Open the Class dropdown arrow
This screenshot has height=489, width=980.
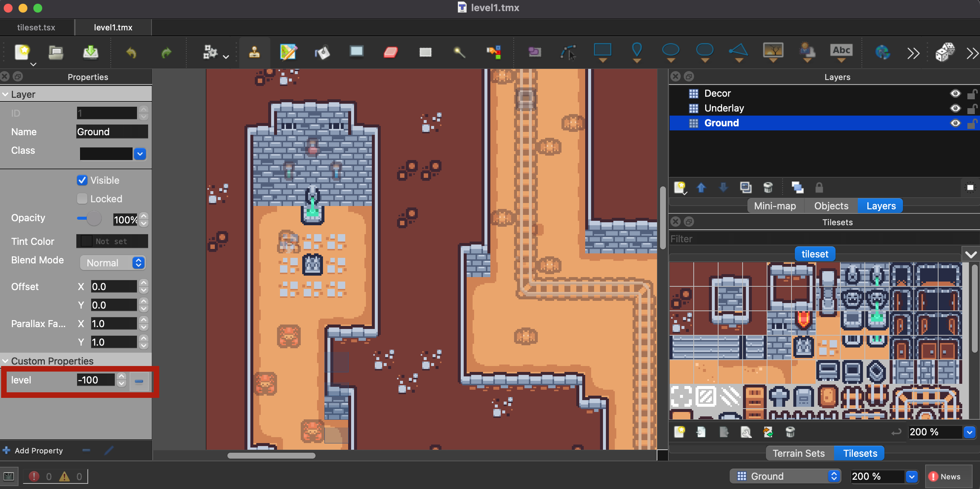click(140, 154)
